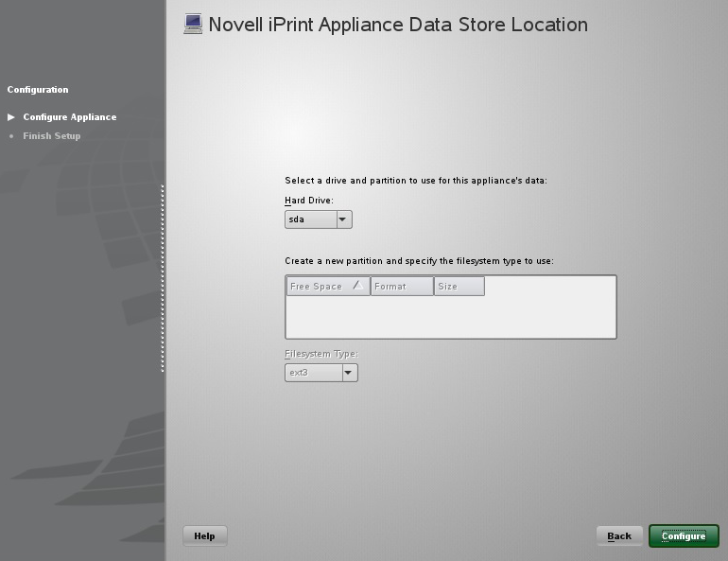The height and width of the screenshot is (561, 728).
Task: Open the Hard Drive dropdown arrow
Action: [343, 219]
